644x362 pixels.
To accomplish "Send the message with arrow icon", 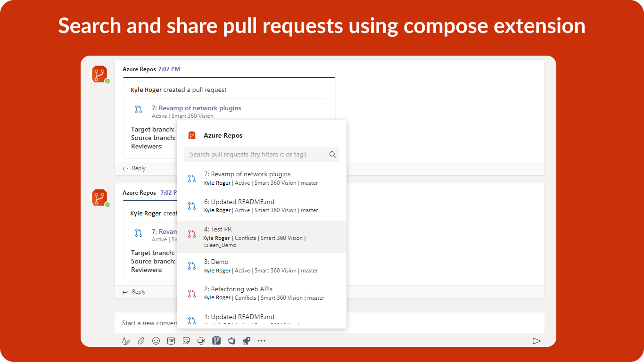I will (x=537, y=341).
